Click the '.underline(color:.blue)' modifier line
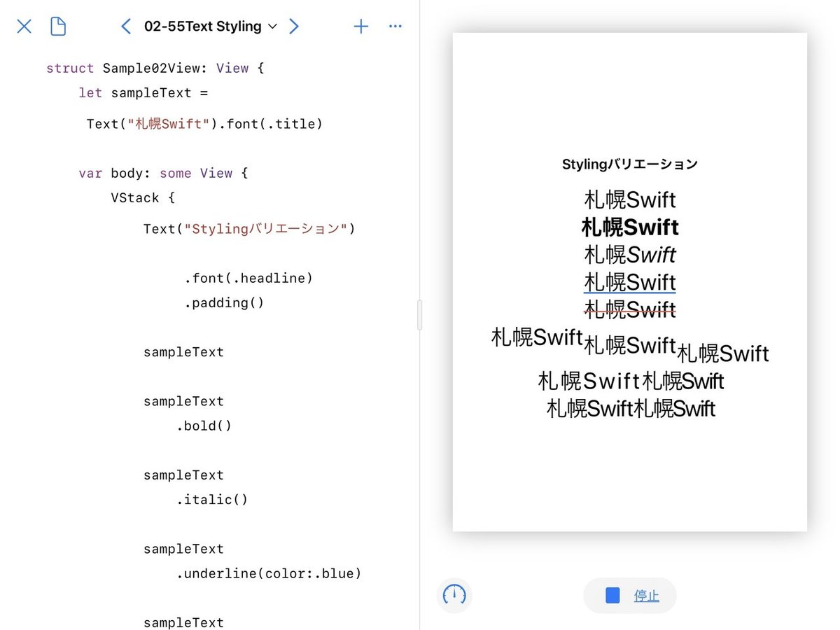 click(269, 573)
